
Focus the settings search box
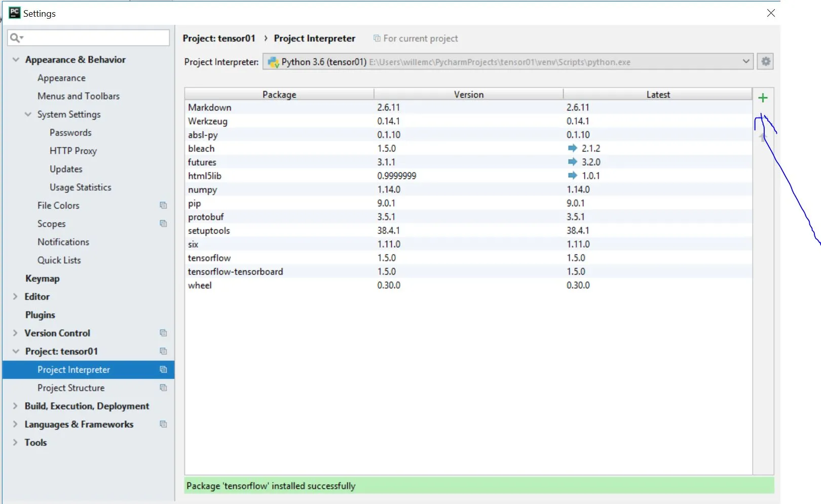tap(89, 37)
